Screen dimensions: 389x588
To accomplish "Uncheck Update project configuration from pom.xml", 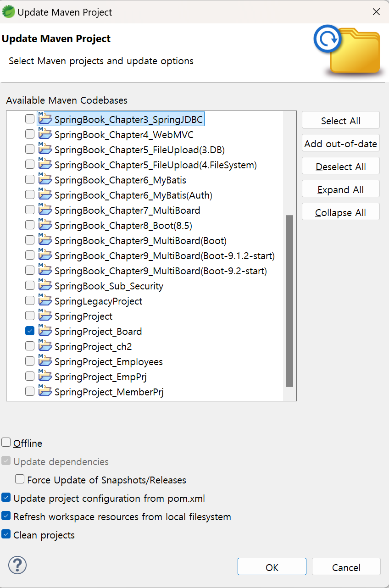I will pyautogui.click(x=6, y=498).
